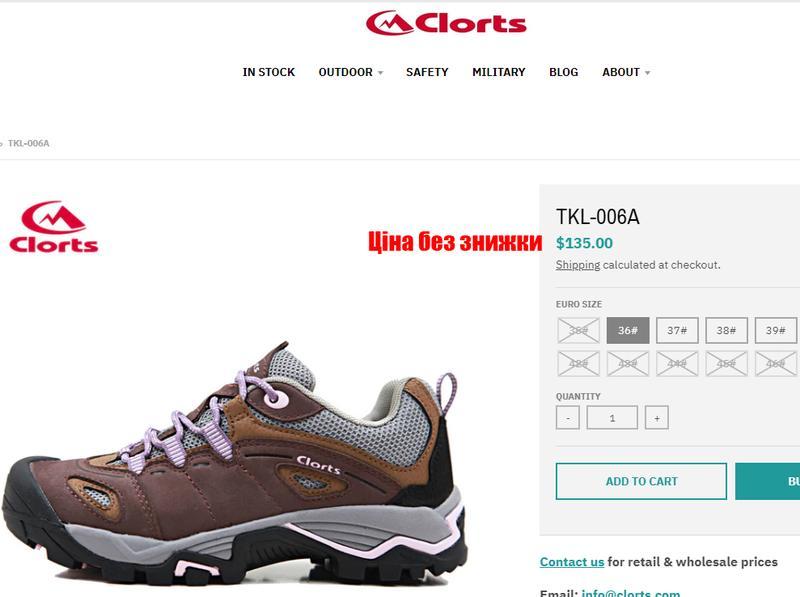Screen dimensions: 800x597
Task: Select Euro size 36#
Action: (x=628, y=330)
